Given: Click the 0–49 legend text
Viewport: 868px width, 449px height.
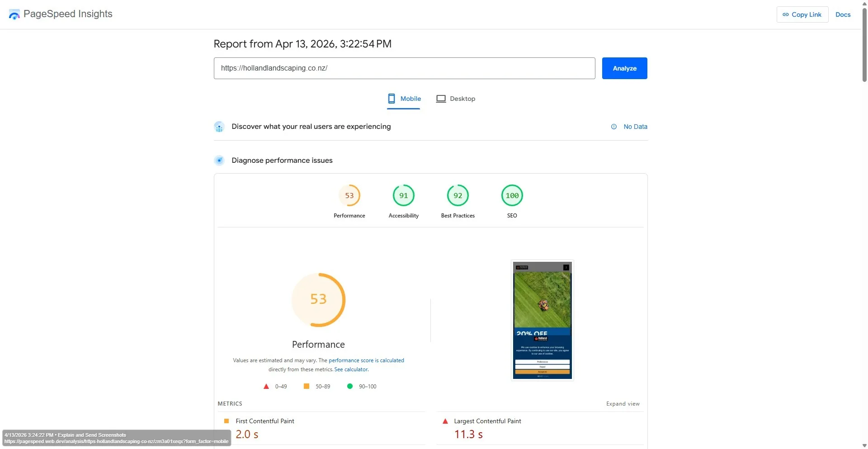Looking at the screenshot, I should (x=281, y=387).
